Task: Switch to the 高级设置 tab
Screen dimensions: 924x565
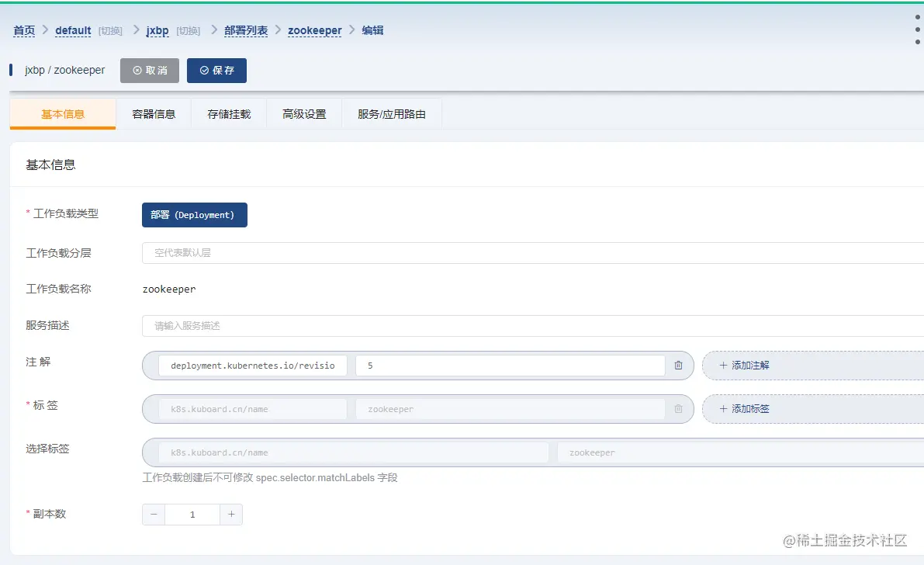Action: pyautogui.click(x=304, y=114)
